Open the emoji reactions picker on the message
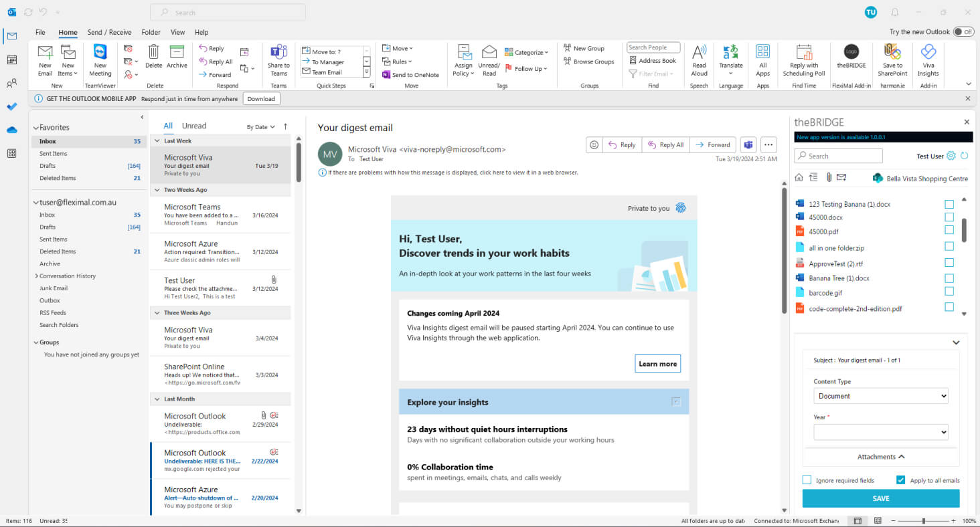 594,144
